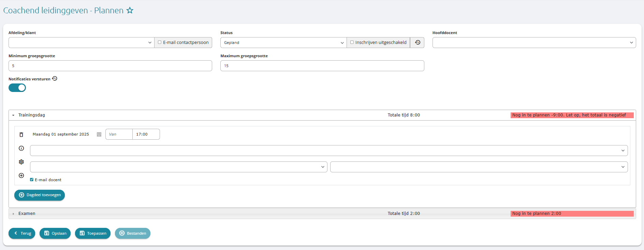Click Maandag 01 september 2025 date text

[x=61, y=134]
